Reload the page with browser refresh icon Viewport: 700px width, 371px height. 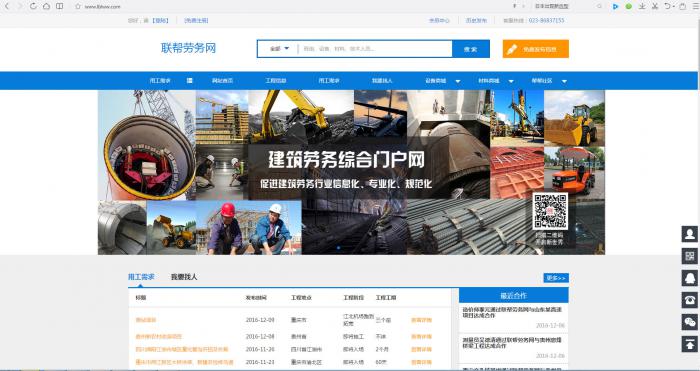[x=33, y=6]
